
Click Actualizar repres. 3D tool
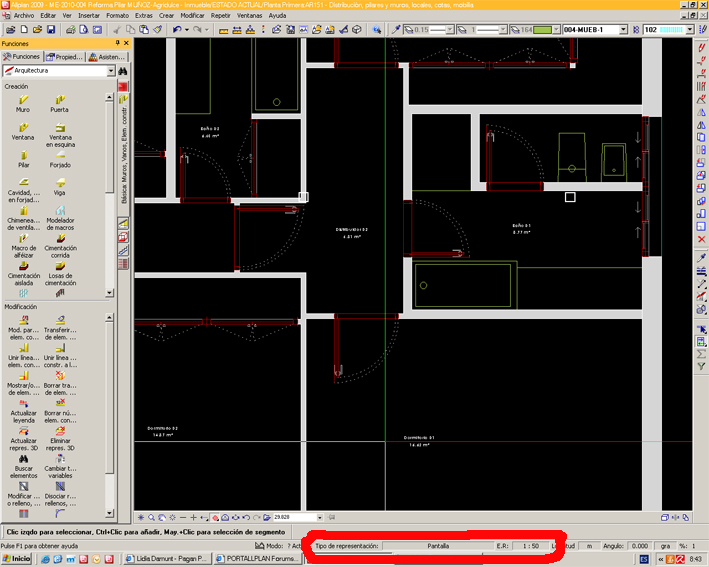coord(24,439)
